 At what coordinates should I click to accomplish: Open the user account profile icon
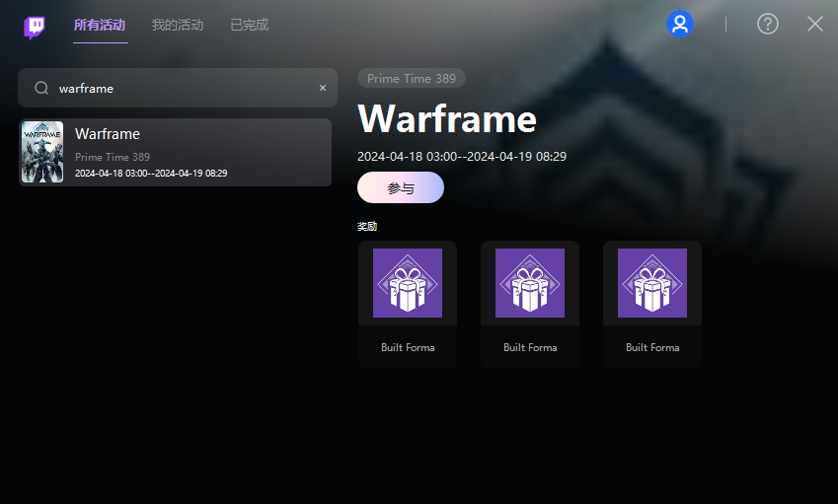pyautogui.click(x=680, y=24)
